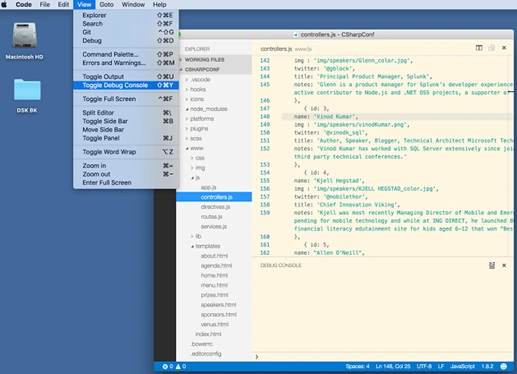
Task: Open the Apple menu
Action: (4, 4)
